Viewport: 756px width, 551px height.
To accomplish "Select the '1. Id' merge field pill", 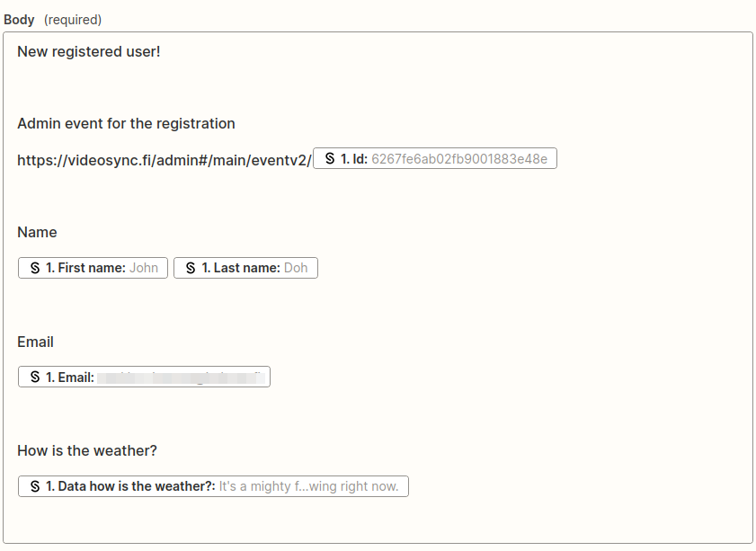I will 434,158.
